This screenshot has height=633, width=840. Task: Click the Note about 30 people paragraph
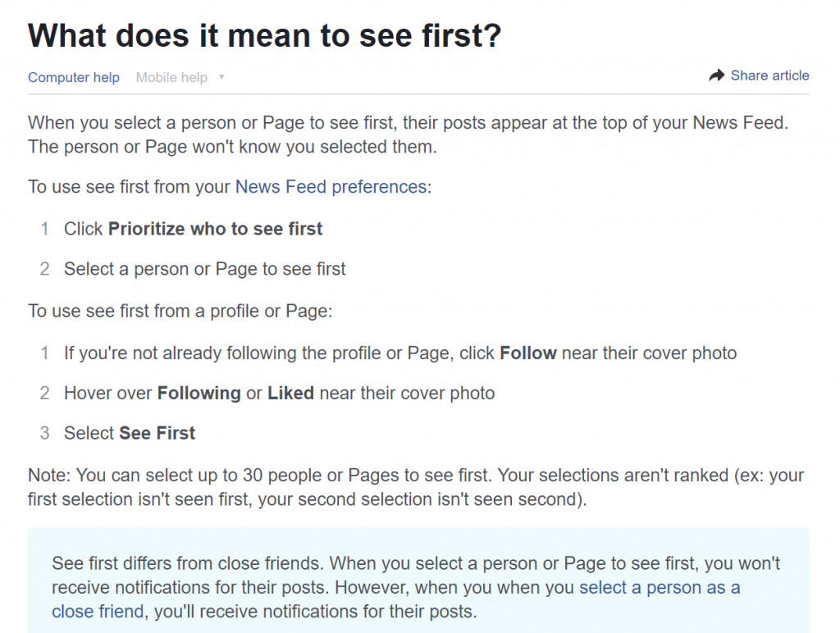416,487
